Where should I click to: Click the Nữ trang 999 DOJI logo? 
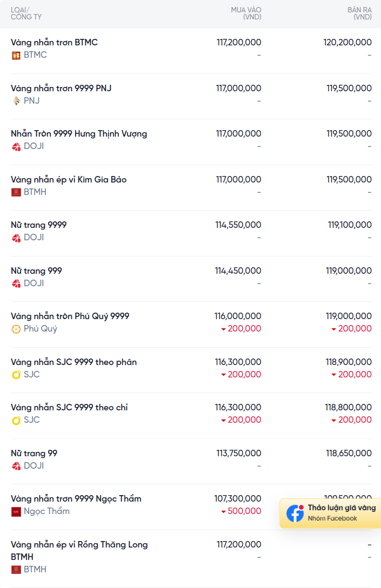click(16, 283)
